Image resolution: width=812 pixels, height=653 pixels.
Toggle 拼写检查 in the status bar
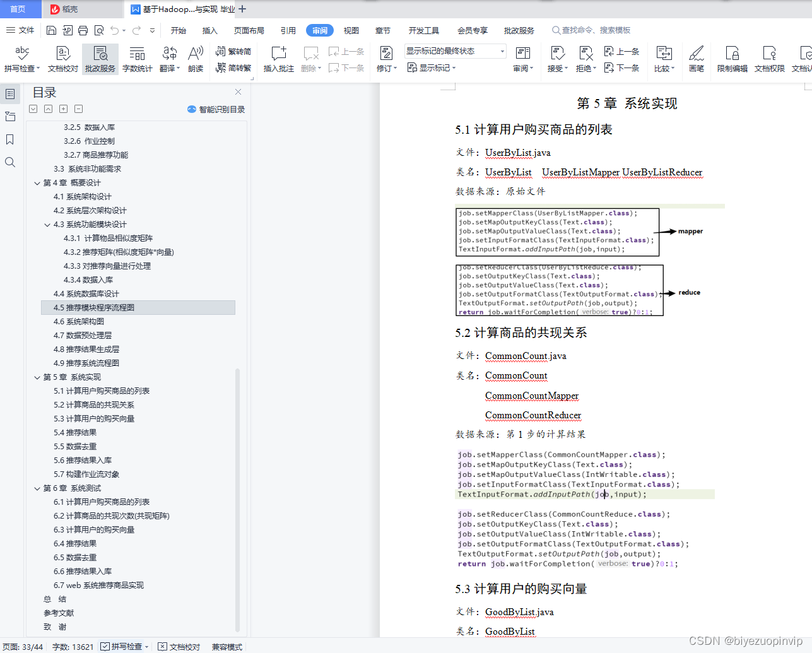pos(125,647)
